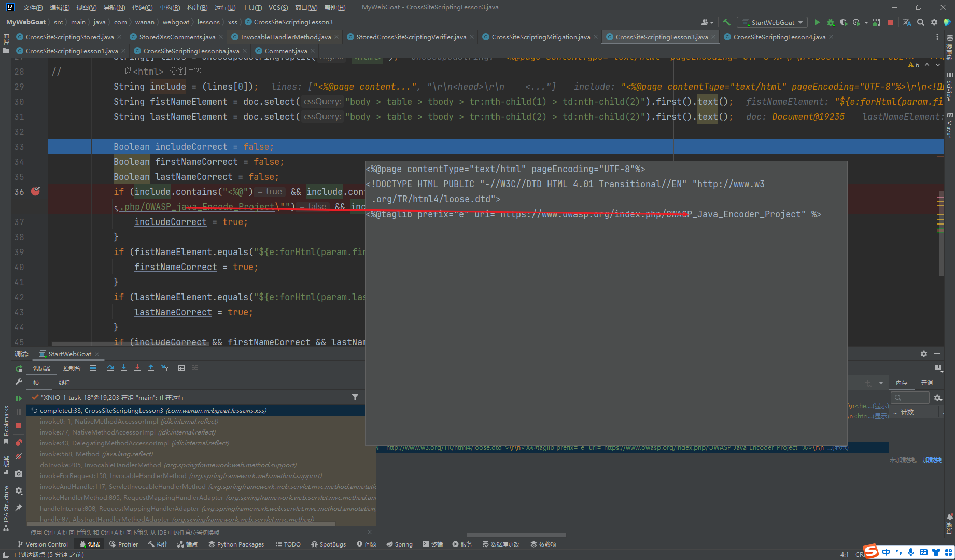Click the Translate icon in top toolbar
The image size is (955, 560).
tap(907, 22)
